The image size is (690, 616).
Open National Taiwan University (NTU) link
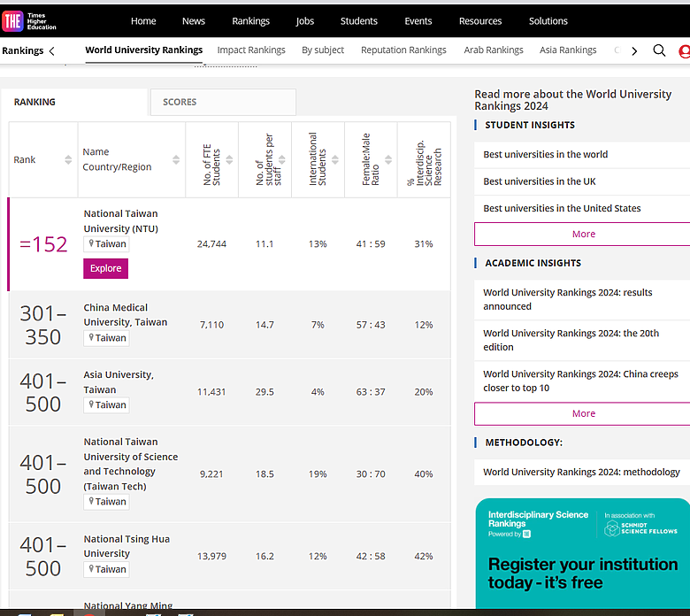(x=121, y=221)
